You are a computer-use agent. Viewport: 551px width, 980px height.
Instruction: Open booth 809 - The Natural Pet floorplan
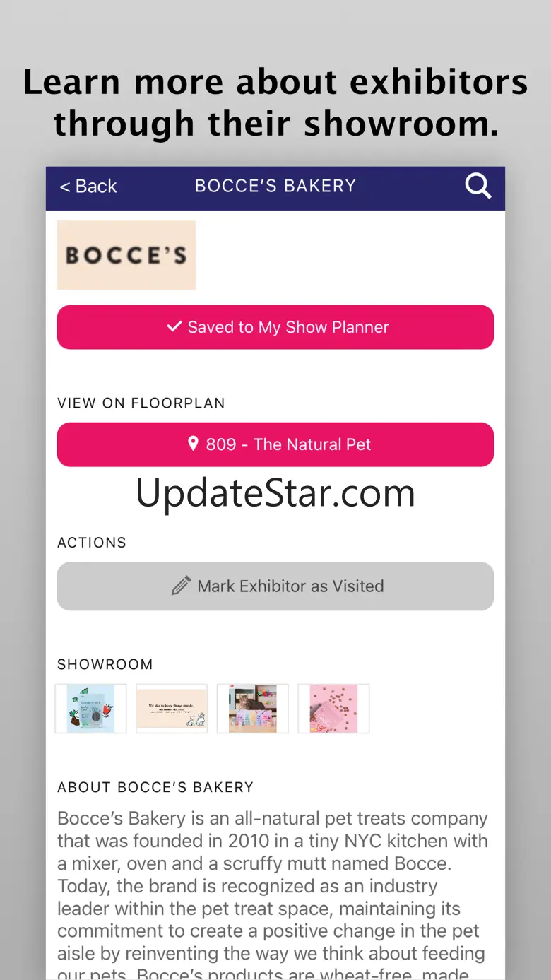point(275,444)
